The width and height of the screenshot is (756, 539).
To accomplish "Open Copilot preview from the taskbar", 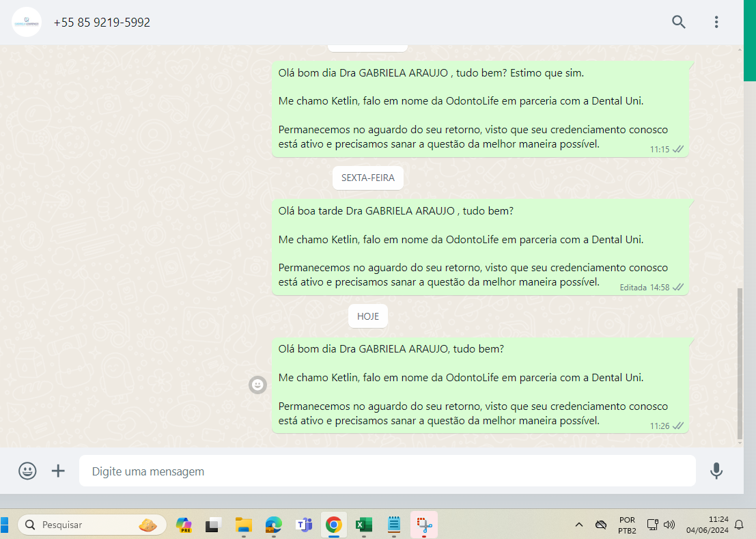I will coord(184,525).
